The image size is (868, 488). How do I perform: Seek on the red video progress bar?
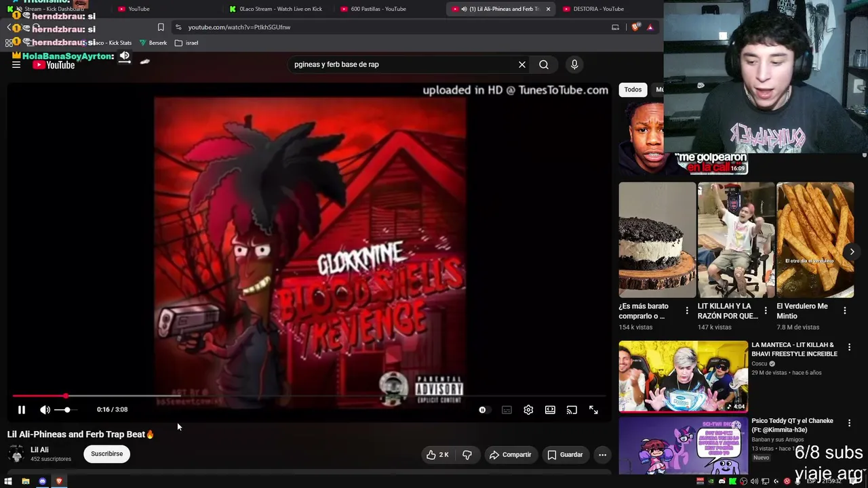pyautogui.click(x=309, y=396)
